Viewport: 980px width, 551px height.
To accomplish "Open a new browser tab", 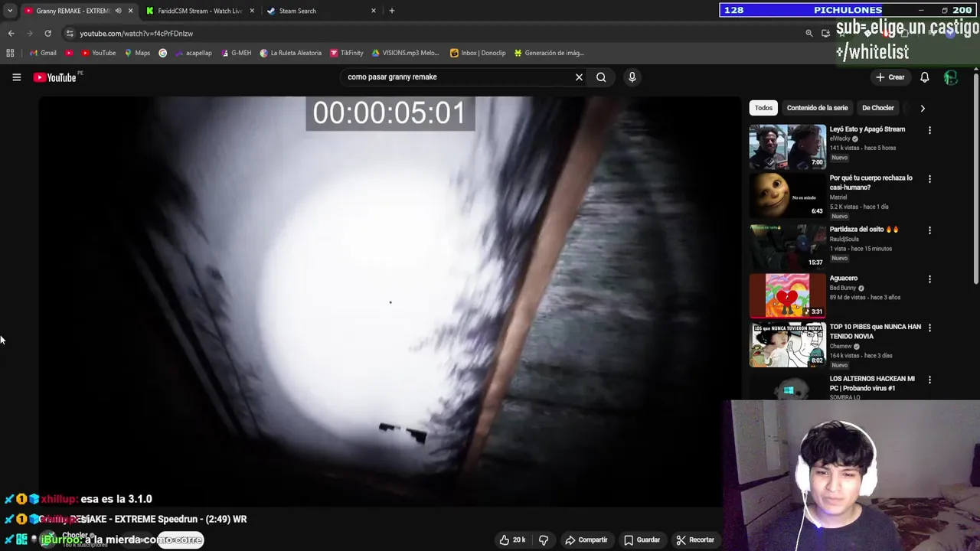I will (392, 11).
